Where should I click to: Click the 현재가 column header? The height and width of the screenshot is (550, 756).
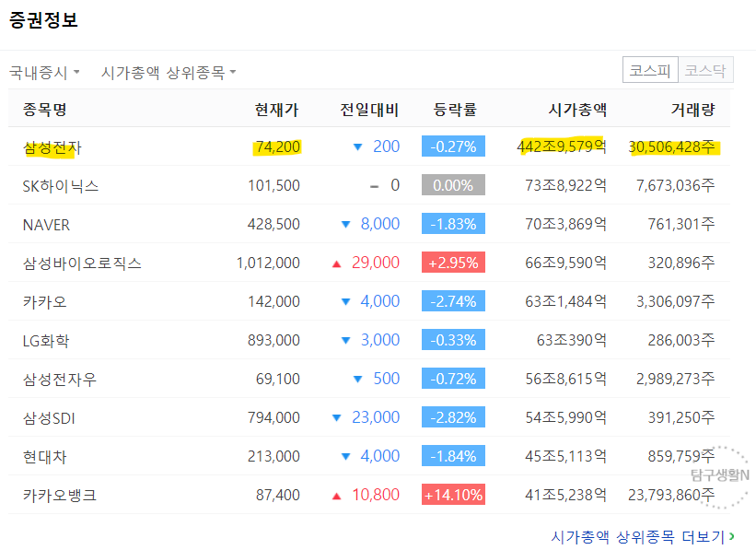(277, 110)
